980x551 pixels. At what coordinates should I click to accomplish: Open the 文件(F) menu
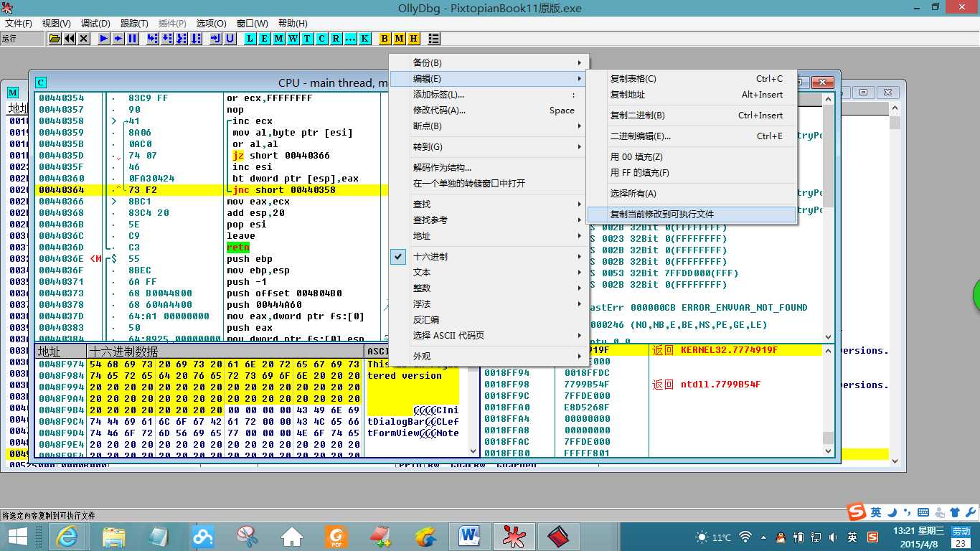coord(19,24)
